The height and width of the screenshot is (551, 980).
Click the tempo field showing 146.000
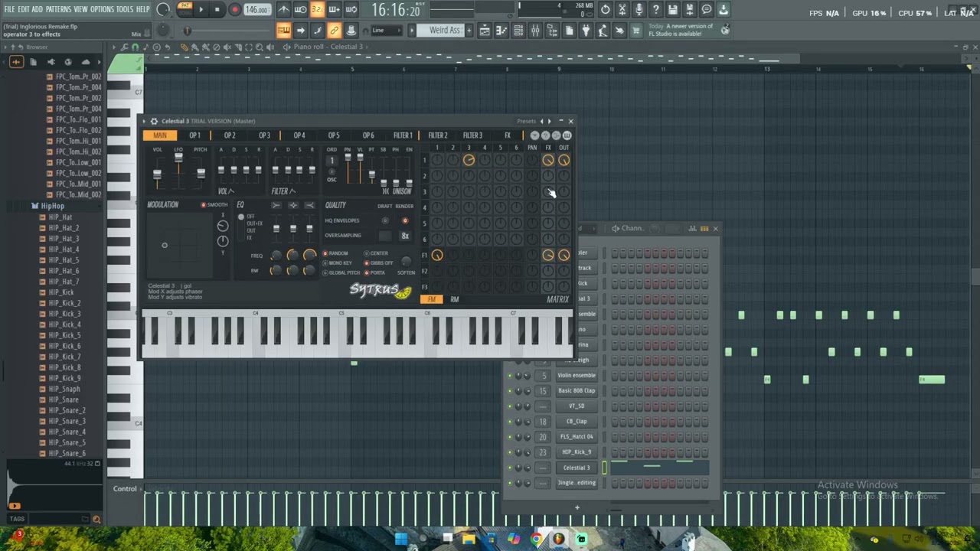257,10
